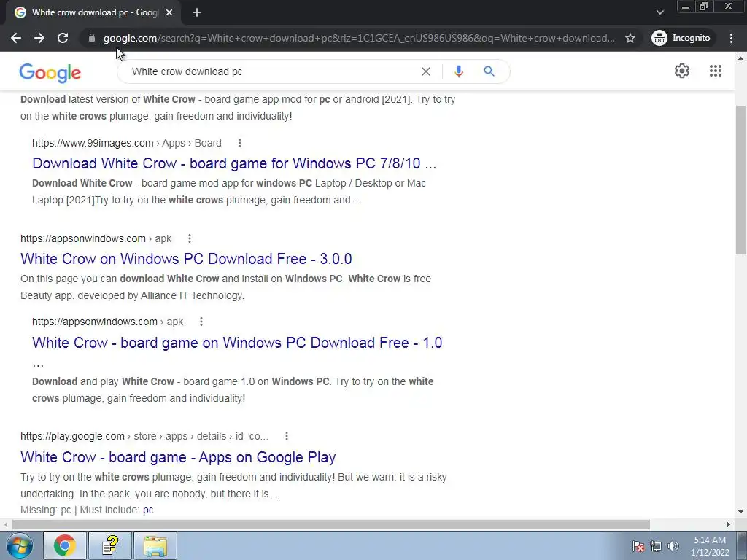The height and width of the screenshot is (560, 747).
Task: Open the help question-mark taskbar app
Action: point(110,545)
